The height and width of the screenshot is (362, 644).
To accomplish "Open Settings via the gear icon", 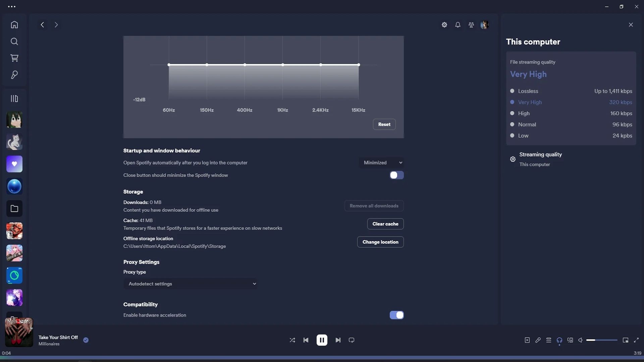I will (x=444, y=24).
